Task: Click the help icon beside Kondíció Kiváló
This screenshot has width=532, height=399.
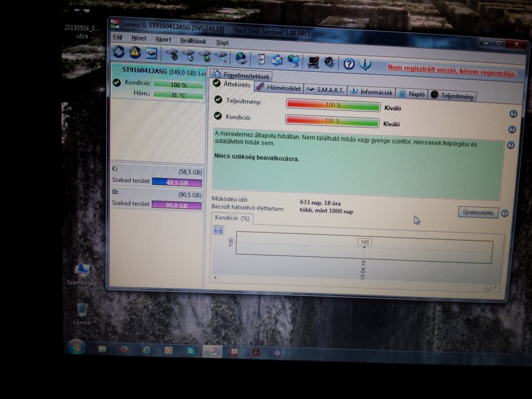Action: tap(512, 129)
